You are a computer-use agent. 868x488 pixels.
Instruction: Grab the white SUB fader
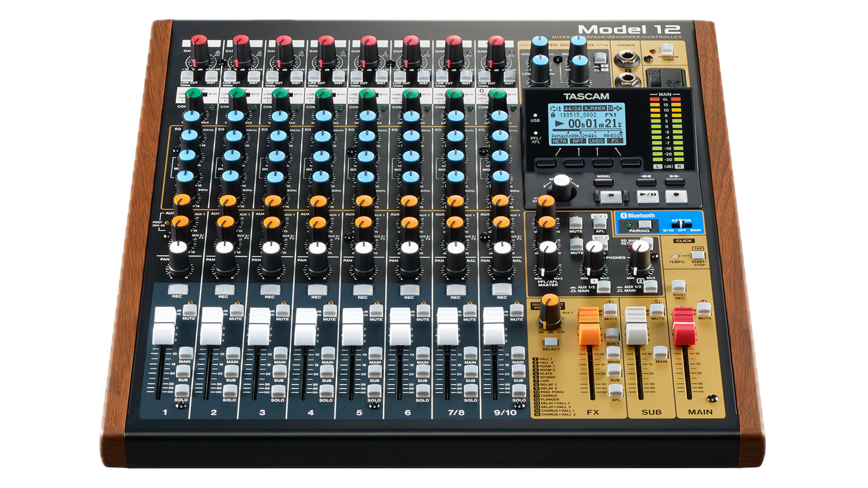[x=636, y=327]
